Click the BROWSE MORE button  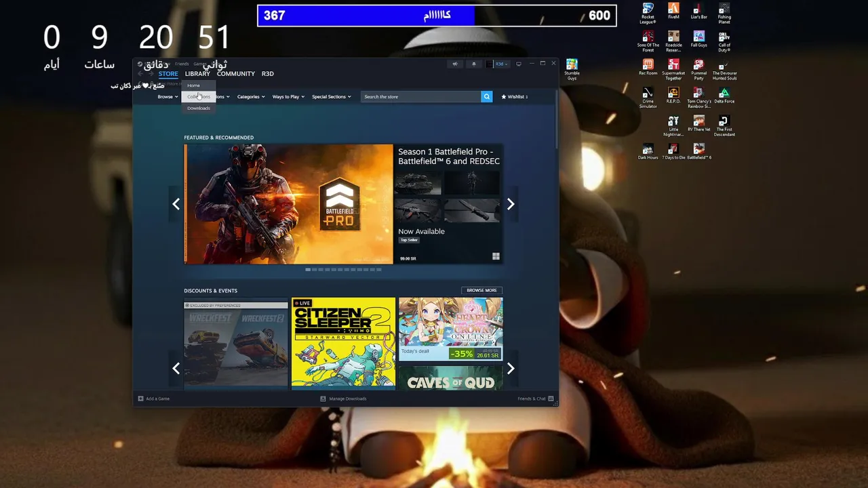(x=481, y=290)
